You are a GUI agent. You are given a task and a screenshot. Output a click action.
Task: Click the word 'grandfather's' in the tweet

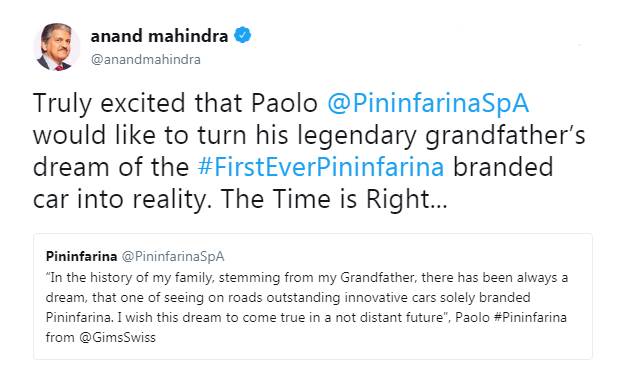click(505, 135)
